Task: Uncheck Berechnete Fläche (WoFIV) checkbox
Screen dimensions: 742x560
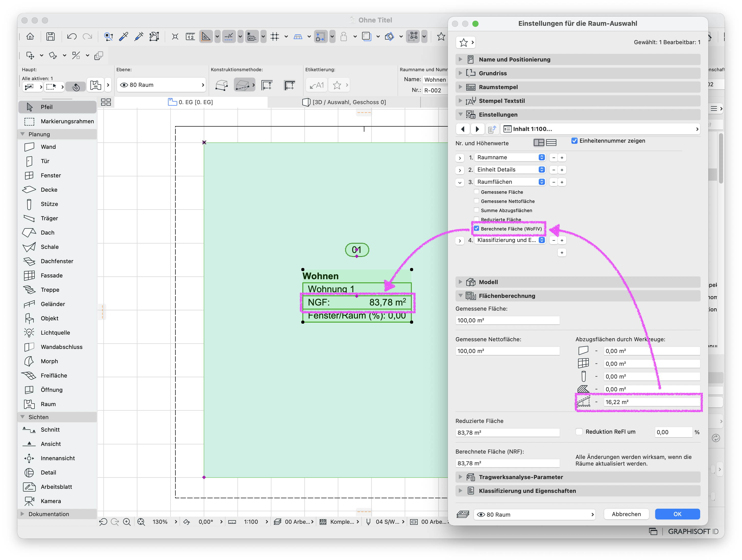Action: 476,228
